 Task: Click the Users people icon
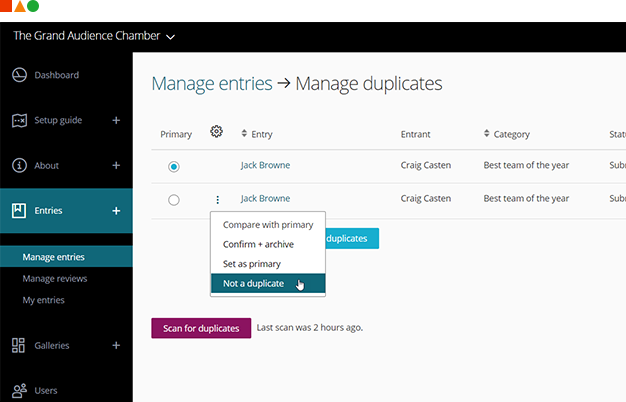19,390
